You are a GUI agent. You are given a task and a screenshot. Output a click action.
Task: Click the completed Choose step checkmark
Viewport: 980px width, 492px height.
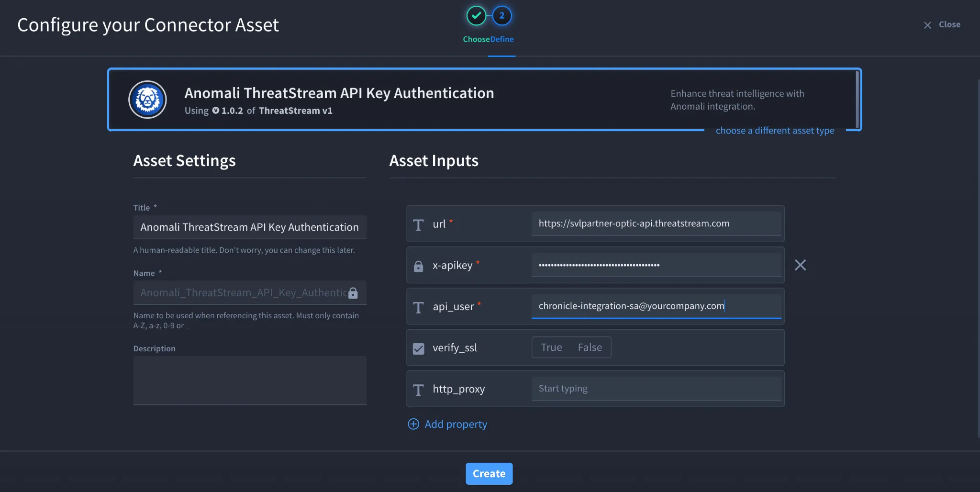click(476, 16)
